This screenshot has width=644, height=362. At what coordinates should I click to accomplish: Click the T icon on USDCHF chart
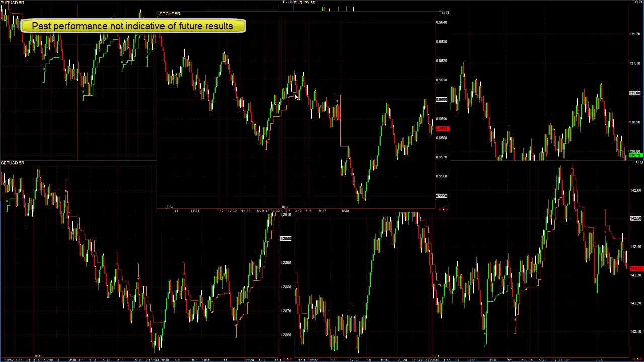tap(440, 13)
